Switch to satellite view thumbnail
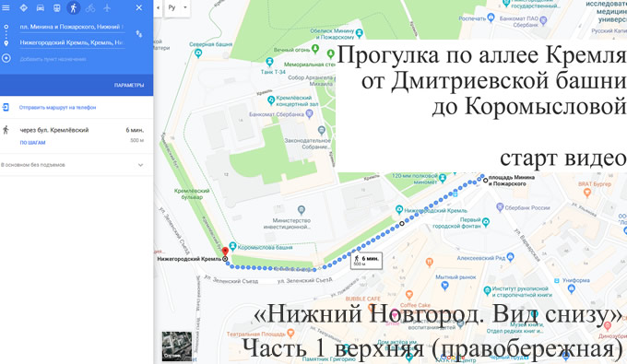The height and width of the screenshot is (364, 627). click(177, 346)
